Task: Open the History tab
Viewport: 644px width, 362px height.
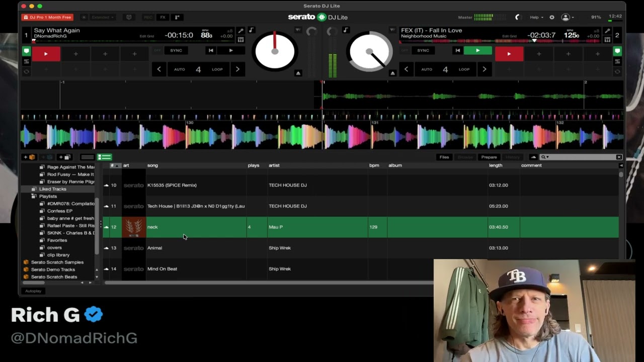Action: pyautogui.click(x=513, y=157)
